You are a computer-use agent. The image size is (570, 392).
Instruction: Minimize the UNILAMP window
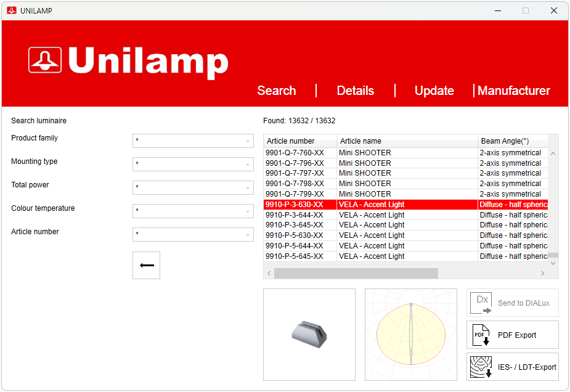[498, 10]
